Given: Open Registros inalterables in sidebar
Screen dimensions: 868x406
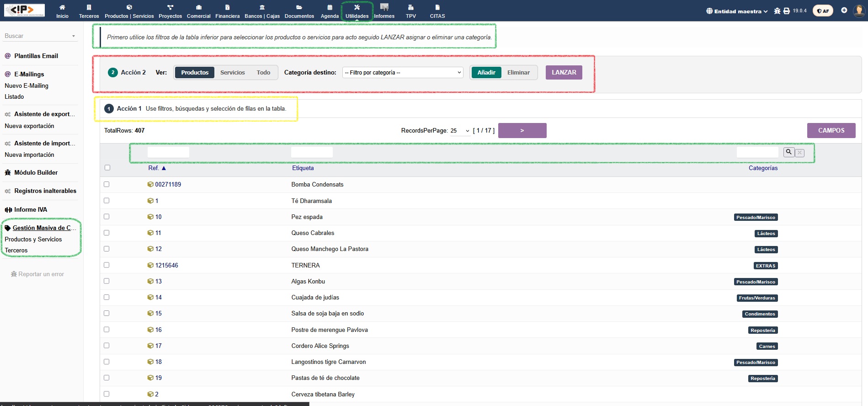Looking at the screenshot, I should pyautogui.click(x=45, y=191).
